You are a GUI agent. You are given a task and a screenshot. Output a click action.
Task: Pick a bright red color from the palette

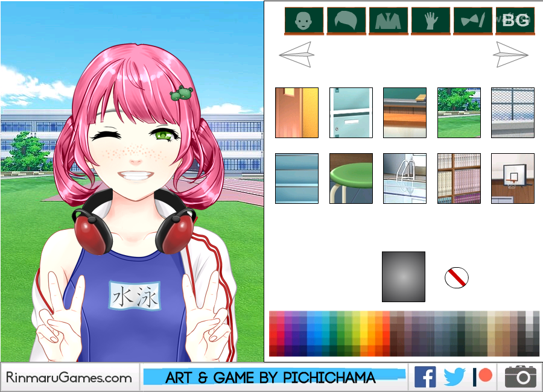pos(273,334)
